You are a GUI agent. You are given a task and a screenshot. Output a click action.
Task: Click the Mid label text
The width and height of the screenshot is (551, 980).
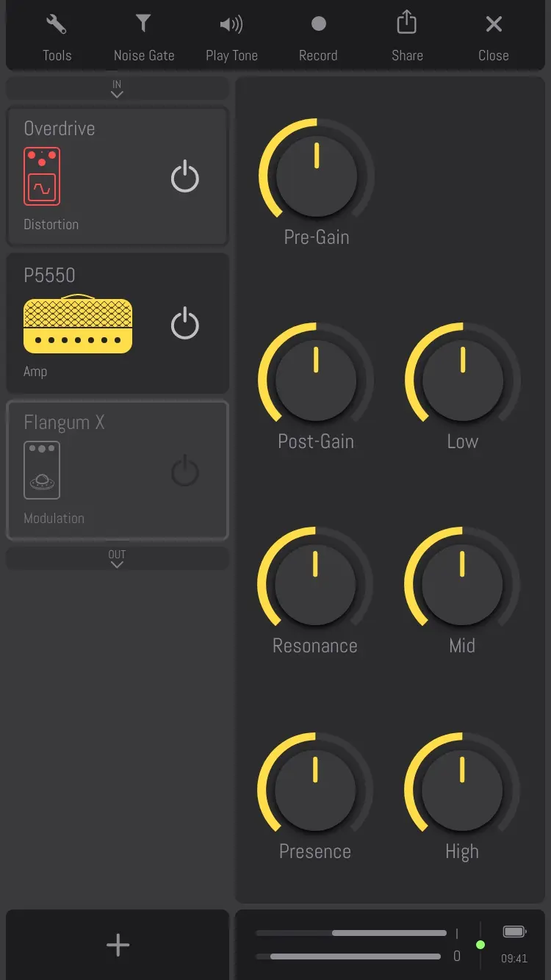[462, 646]
